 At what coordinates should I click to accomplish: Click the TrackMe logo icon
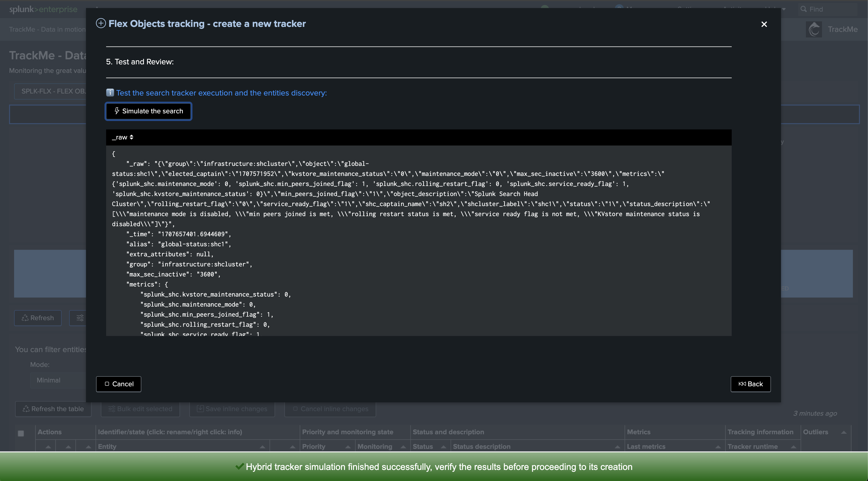coord(814,30)
